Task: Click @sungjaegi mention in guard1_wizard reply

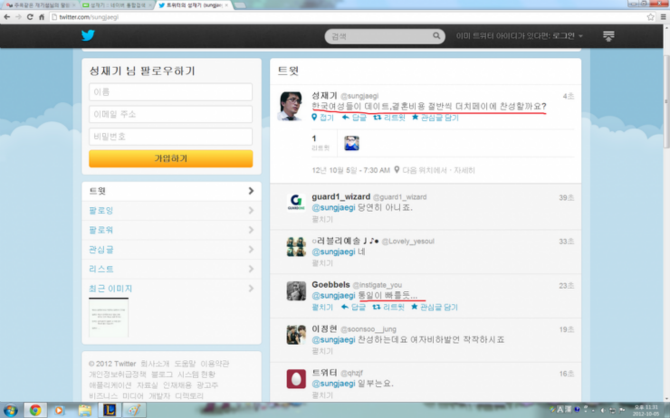Action: point(333,208)
